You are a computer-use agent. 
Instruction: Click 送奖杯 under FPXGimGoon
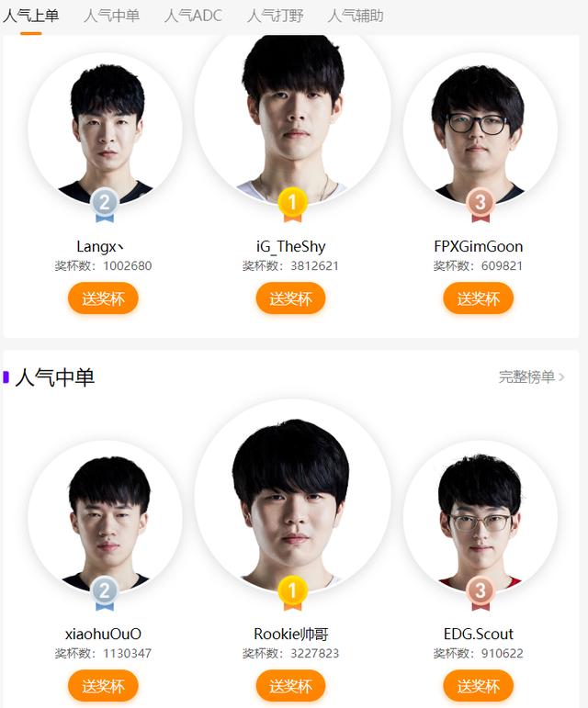[479, 298]
